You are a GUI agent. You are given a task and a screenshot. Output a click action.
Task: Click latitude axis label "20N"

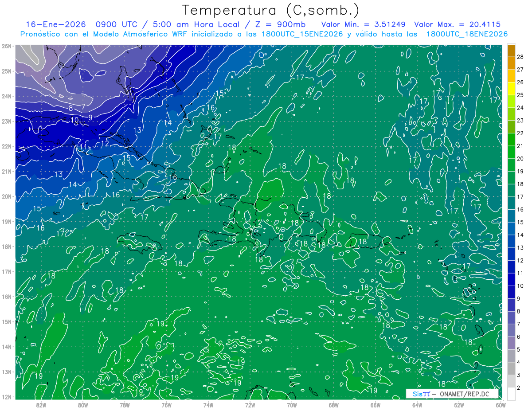[x=6, y=196]
